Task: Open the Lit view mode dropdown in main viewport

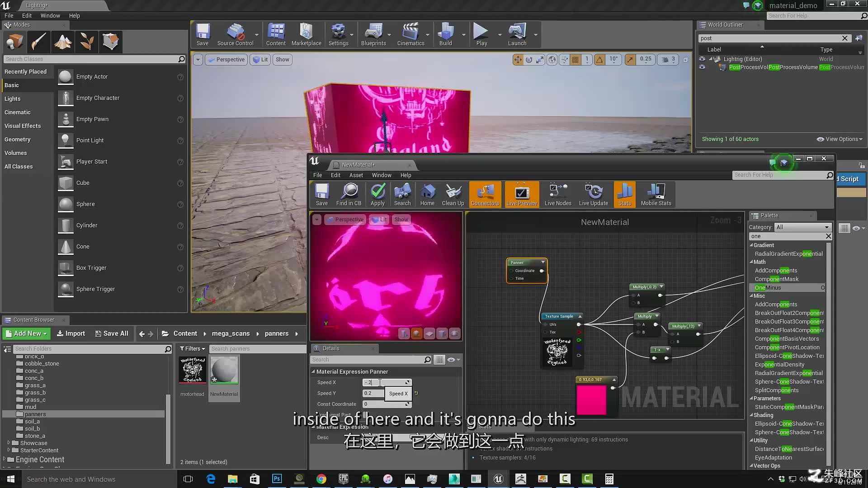Action: (260, 60)
